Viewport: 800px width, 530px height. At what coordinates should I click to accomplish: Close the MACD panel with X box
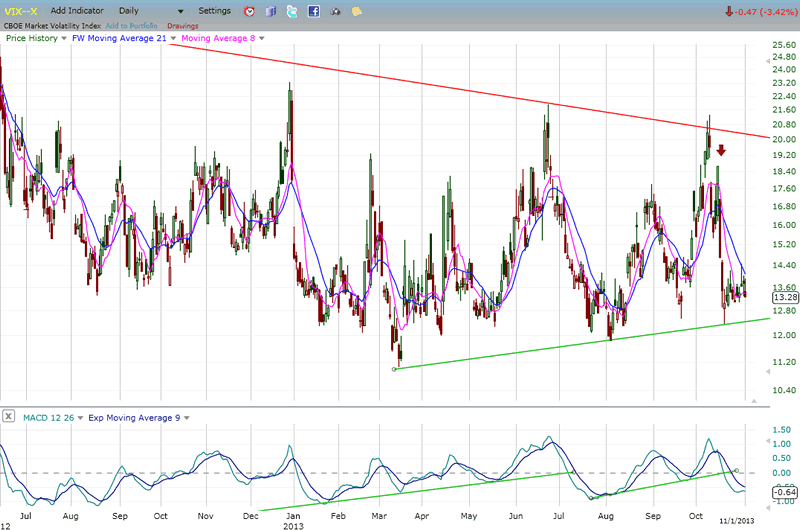(x=8, y=416)
